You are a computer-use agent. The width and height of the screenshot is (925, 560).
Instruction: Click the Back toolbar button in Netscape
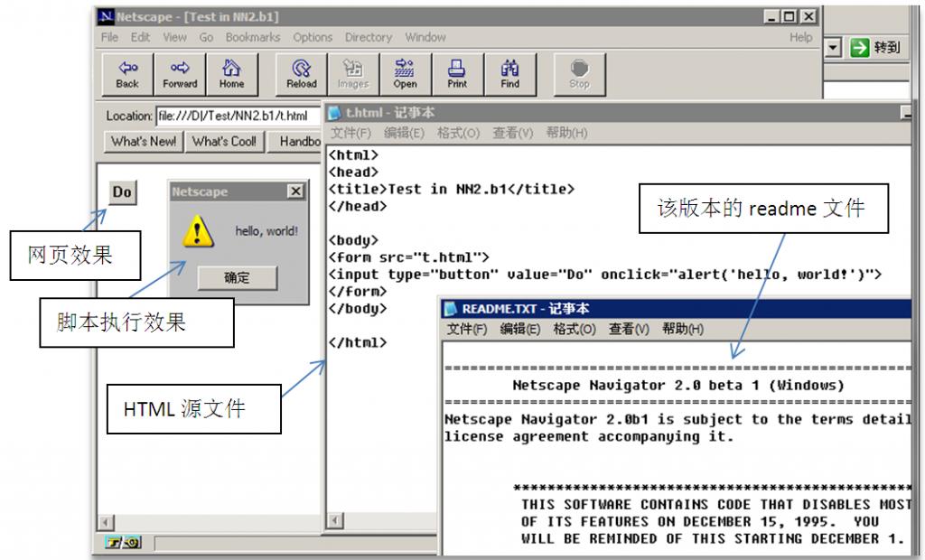click(x=127, y=74)
